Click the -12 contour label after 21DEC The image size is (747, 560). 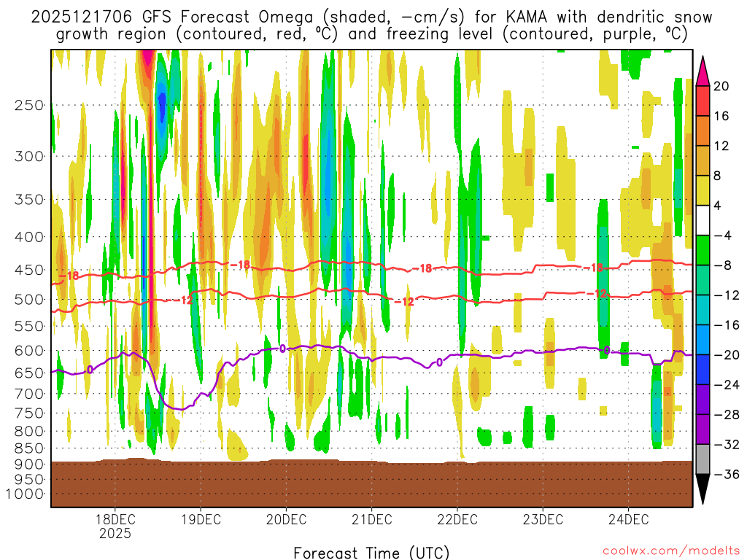[404, 302]
